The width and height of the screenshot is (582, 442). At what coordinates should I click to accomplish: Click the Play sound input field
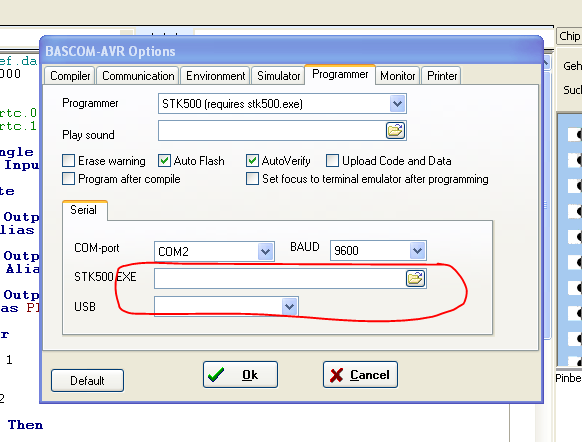[x=272, y=131]
